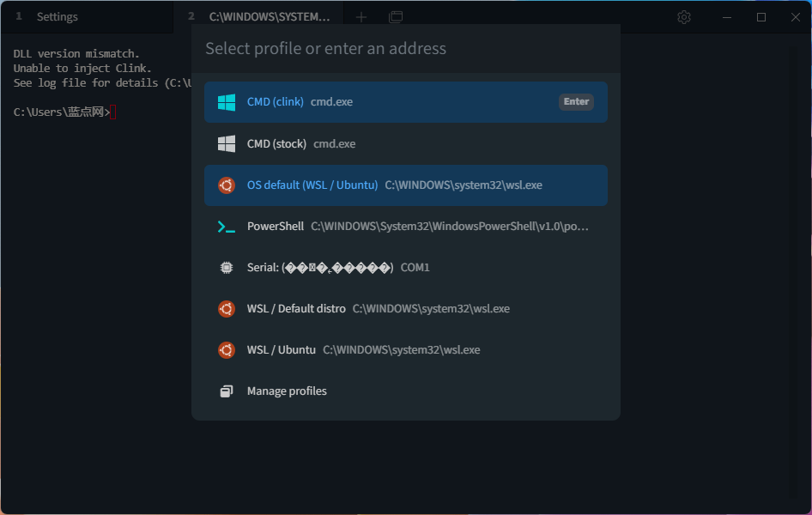The image size is (812, 515).
Task: Click the WindowsPowerShell path text
Action: pos(450,227)
